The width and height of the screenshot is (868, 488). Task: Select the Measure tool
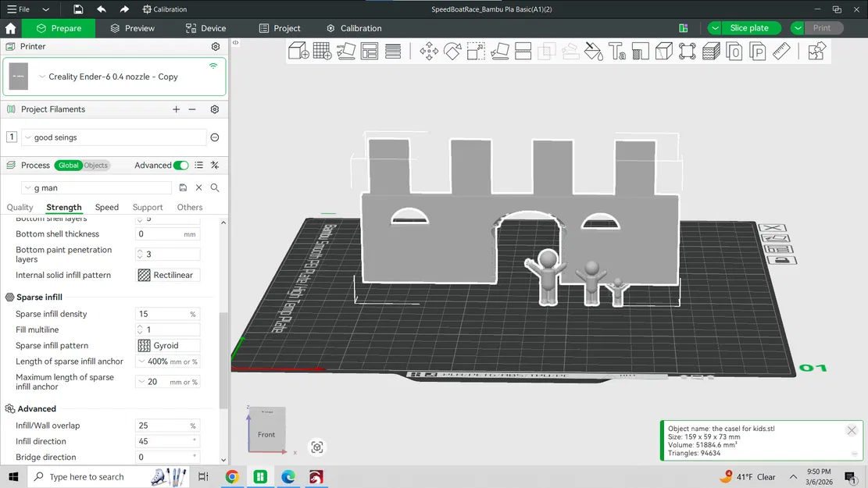(x=781, y=51)
